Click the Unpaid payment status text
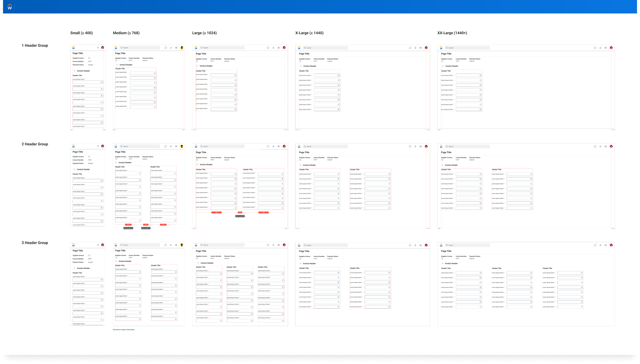640x364 pixels. pos(90,65)
